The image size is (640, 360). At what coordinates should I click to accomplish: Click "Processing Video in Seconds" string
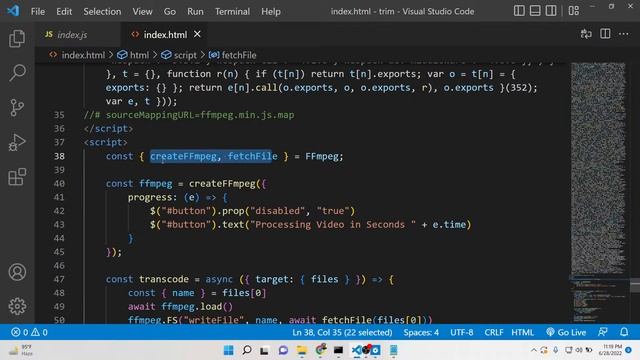click(330, 224)
